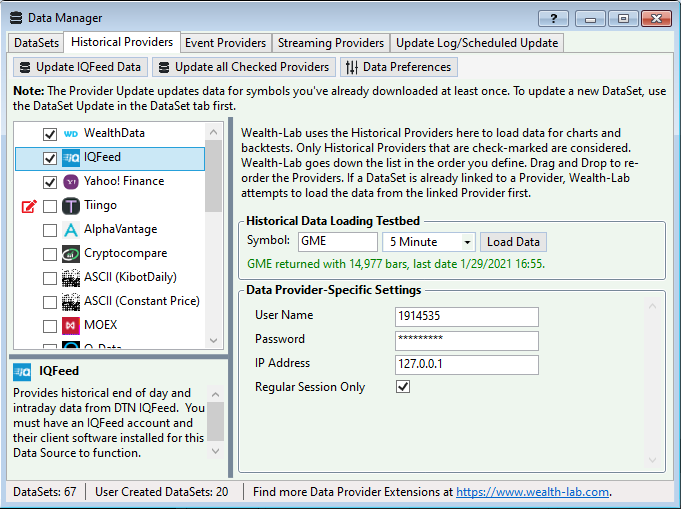Click the Tiingo T icon
681x509 pixels.
pos(71,206)
